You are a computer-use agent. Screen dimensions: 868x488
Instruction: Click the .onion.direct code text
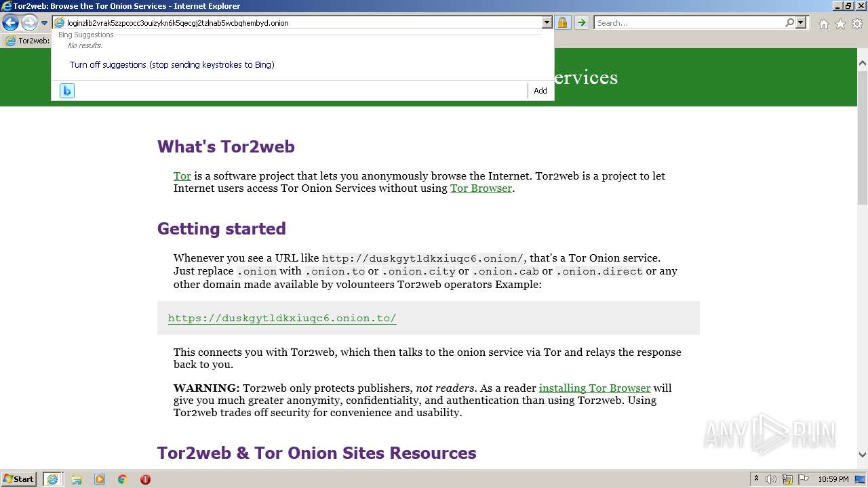click(x=599, y=271)
